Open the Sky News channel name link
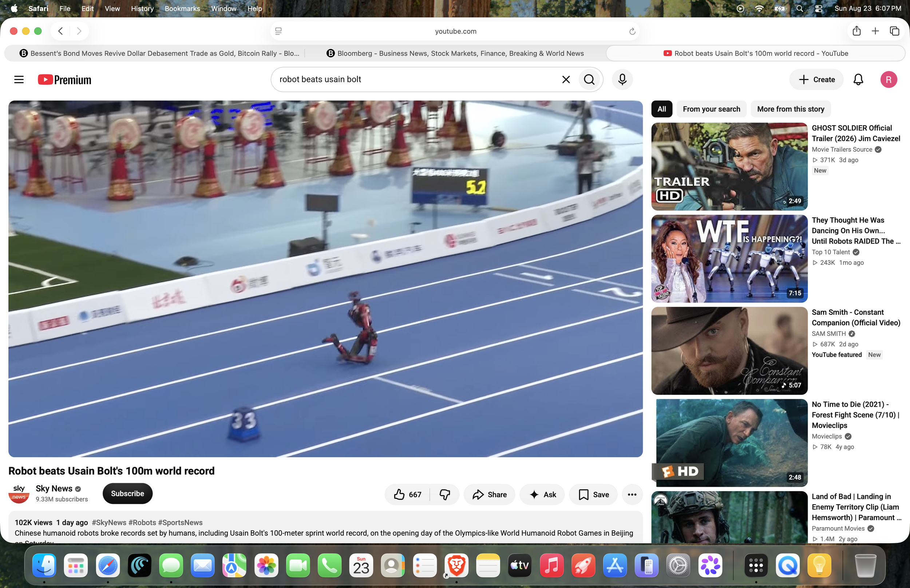This screenshot has height=588, width=910. click(x=54, y=488)
